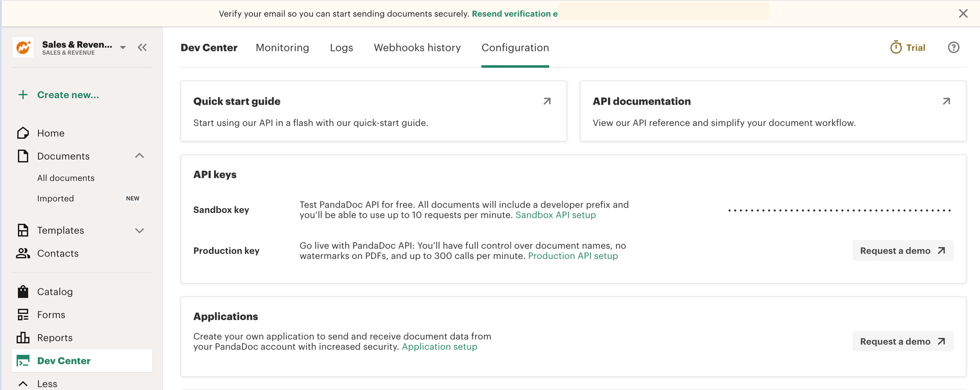Open API documentation external arrow icon

tap(946, 101)
